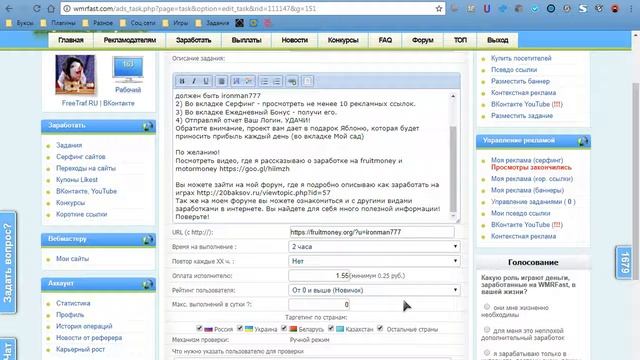Open the Форум menu tab
This screenshot has height=360, width=640.
click(422, 40)
